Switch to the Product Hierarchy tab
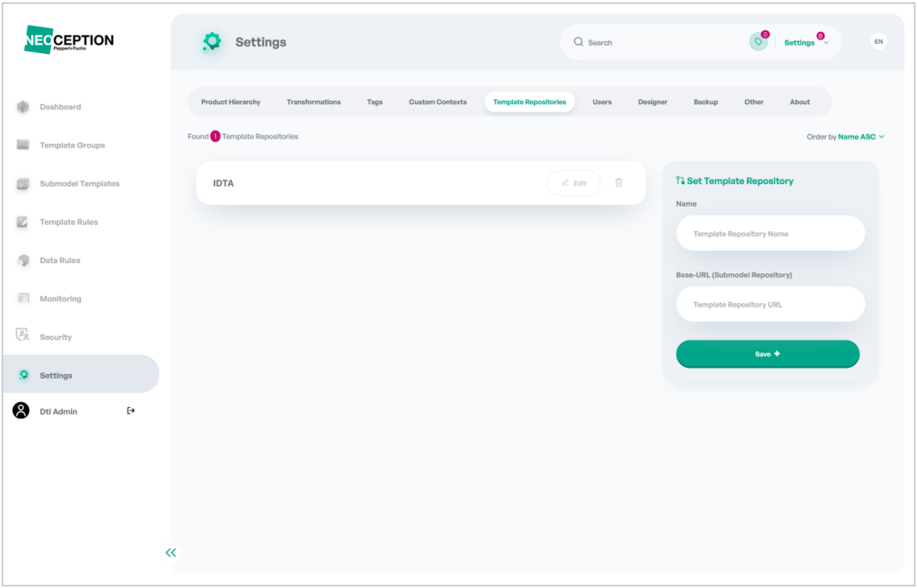This screenshot has width=917, height=588. (230, 102)
